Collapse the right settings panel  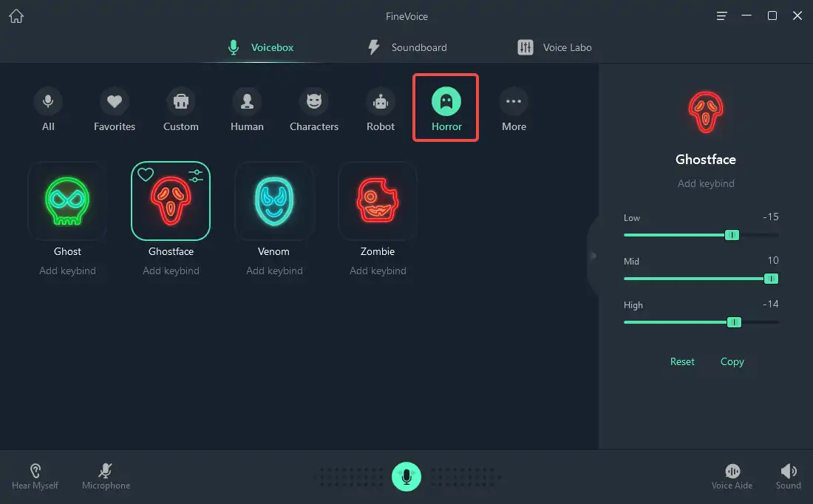(x=593, y=256)
